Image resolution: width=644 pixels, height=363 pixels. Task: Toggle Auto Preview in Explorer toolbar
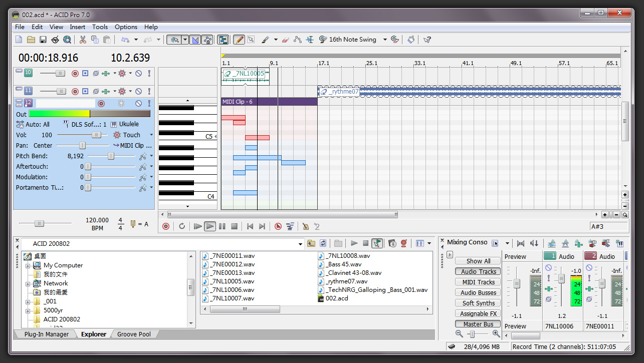377,243
